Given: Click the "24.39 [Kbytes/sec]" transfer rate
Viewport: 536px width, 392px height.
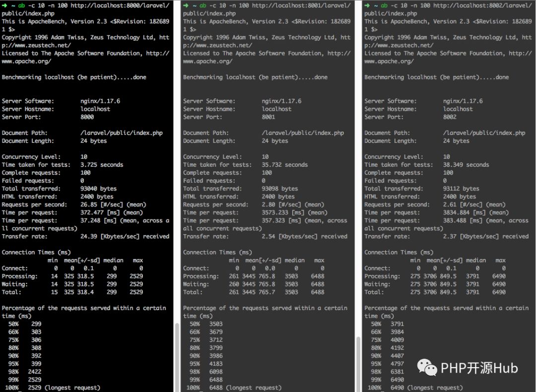Looking at the screenshot, I should coord(110,237).
